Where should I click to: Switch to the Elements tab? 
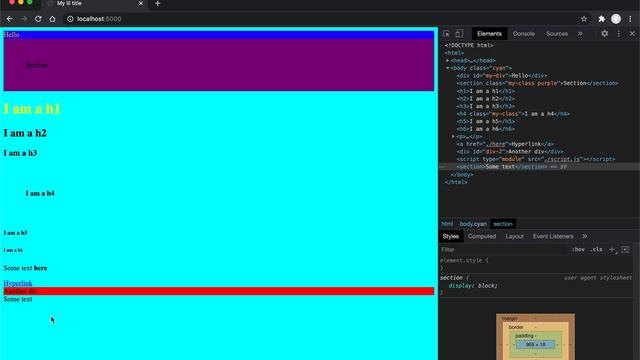[x=489, y=34]
